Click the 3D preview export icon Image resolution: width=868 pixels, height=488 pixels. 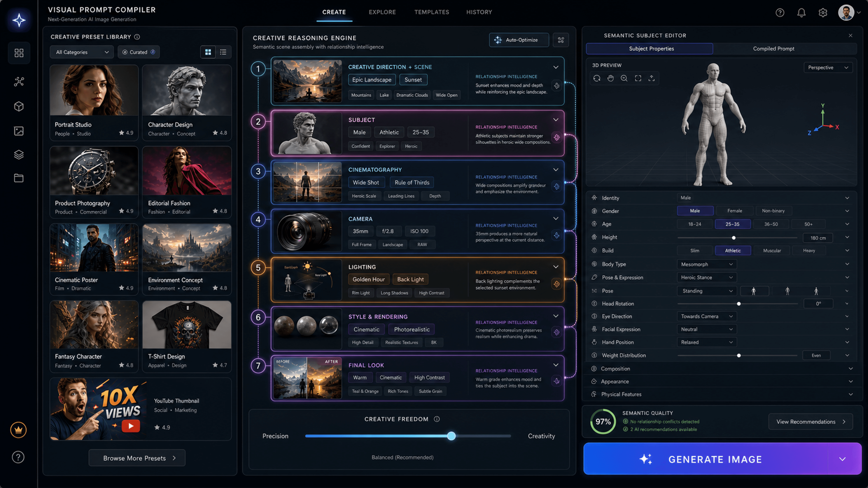tap(652, 78)
